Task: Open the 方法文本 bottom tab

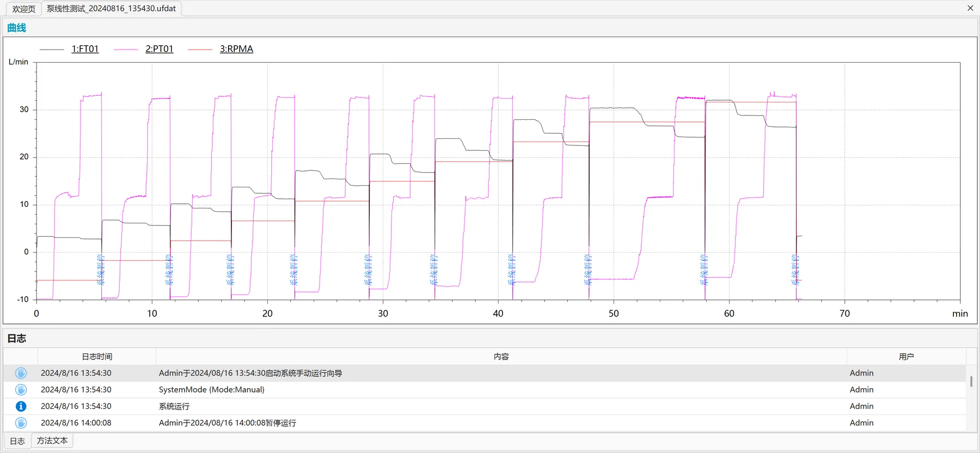Action: pos(52,440)
